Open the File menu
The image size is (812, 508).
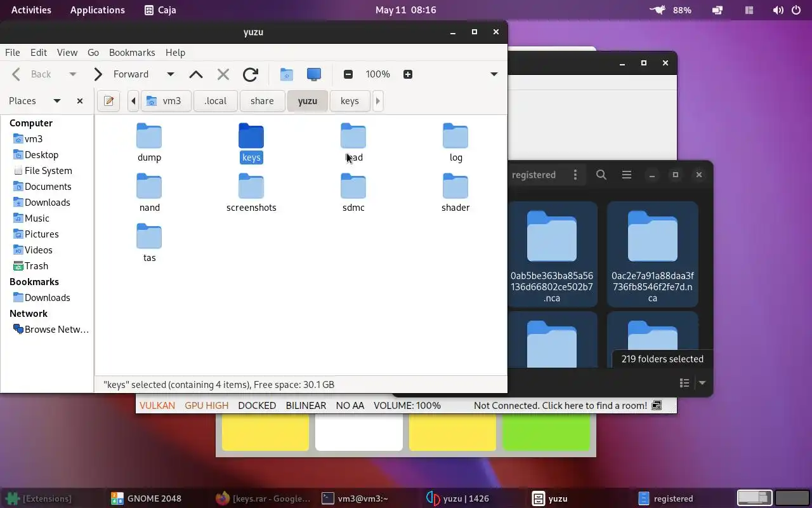click(13, 53)
